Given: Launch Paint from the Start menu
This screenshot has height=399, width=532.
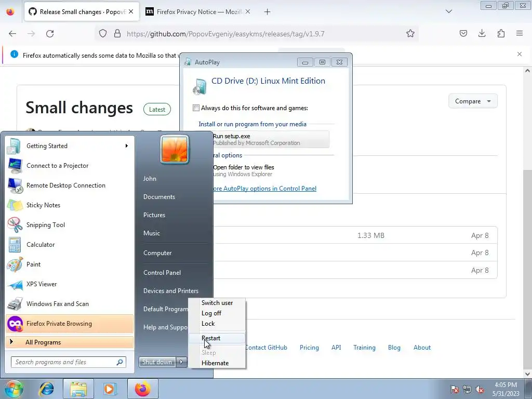Looking at the screenshot, I should (x=70, y=264).
